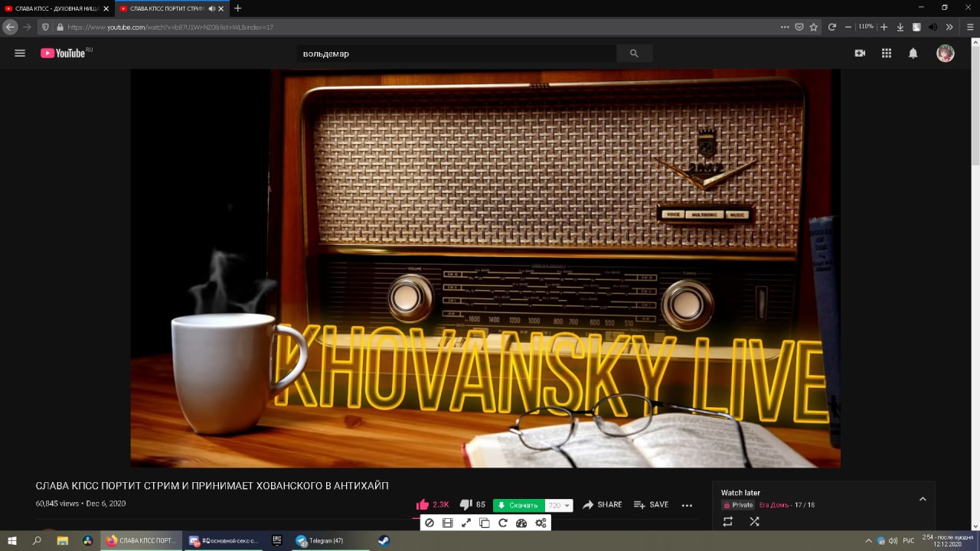Open the browser downloads arrow
This screenshot has width=980, height=551.
(x=900, y=27)
